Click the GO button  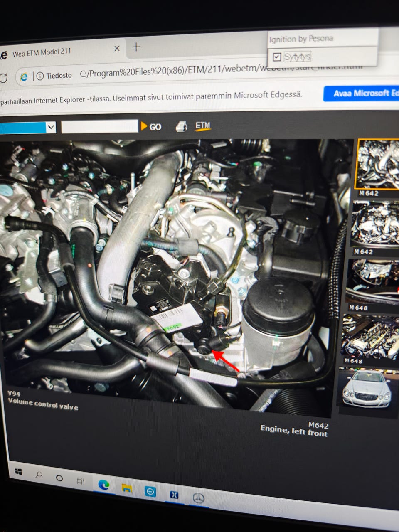click(151, 126)
